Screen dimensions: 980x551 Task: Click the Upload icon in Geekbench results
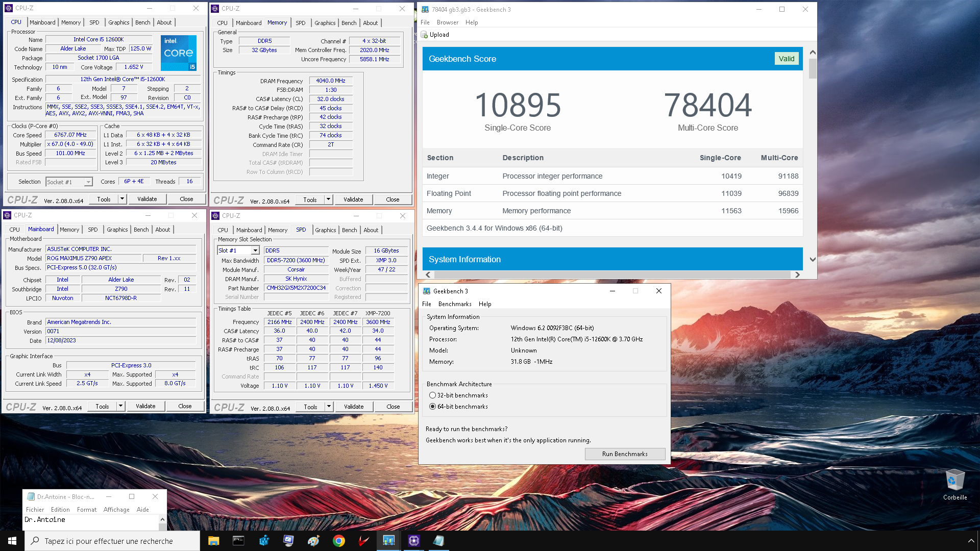tap(424, 35)
